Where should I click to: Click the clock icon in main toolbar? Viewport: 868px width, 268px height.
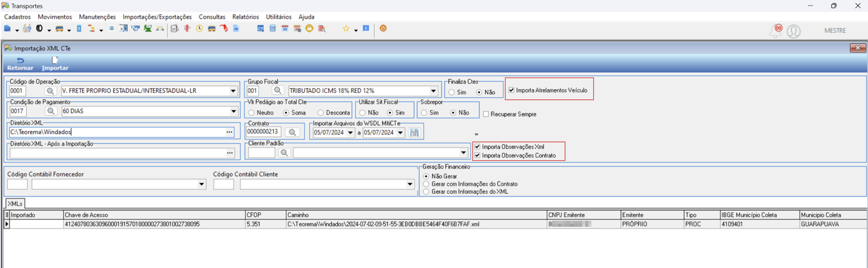coord(199,28)
